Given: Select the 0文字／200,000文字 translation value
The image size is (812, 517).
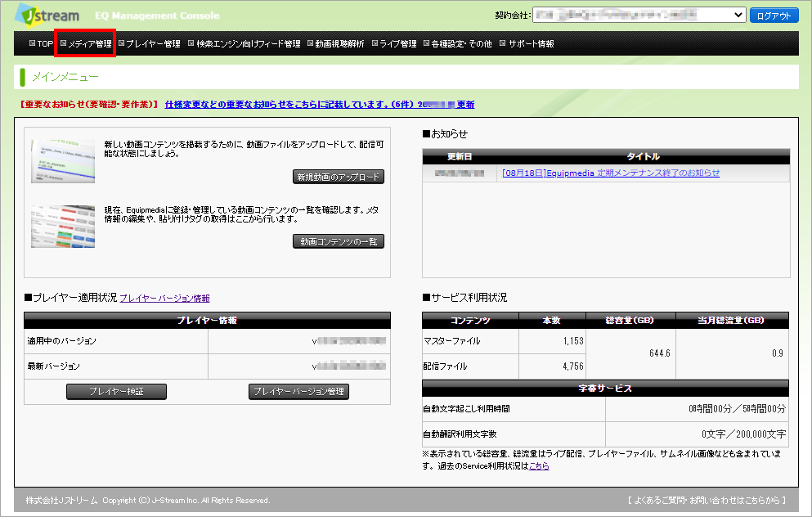Looking at the screenshot, I should (x=743, y=434).
